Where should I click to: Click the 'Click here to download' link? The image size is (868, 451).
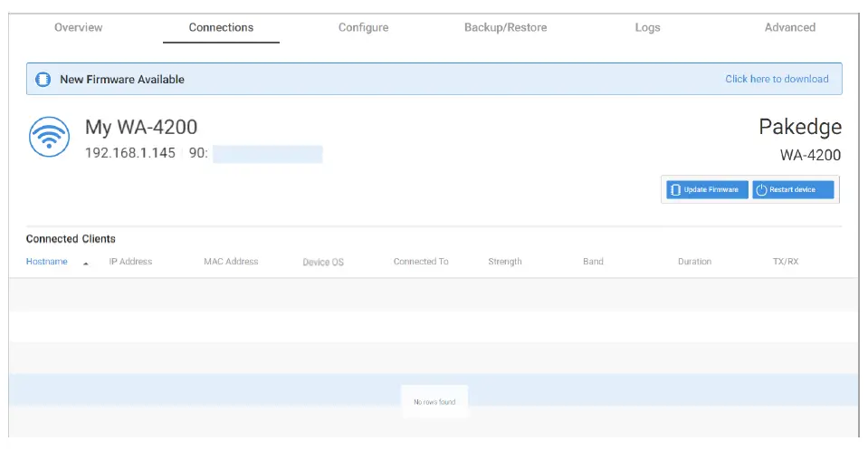777,79
